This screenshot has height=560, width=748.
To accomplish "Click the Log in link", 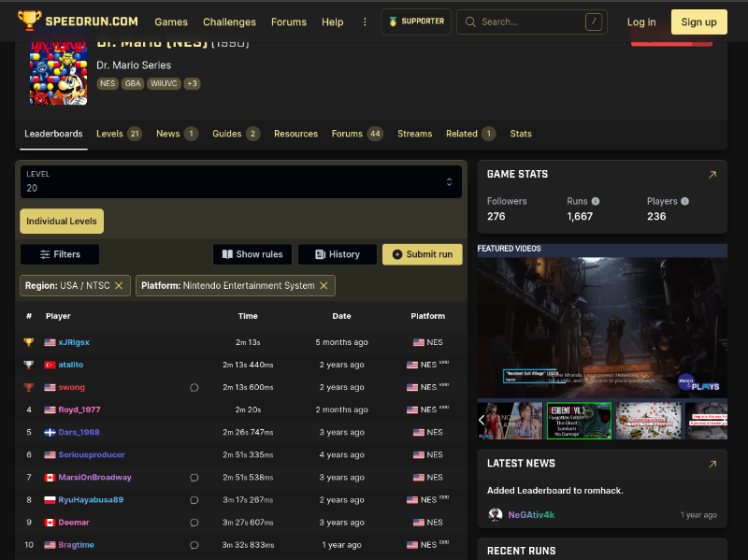I will tap(641, 22).
